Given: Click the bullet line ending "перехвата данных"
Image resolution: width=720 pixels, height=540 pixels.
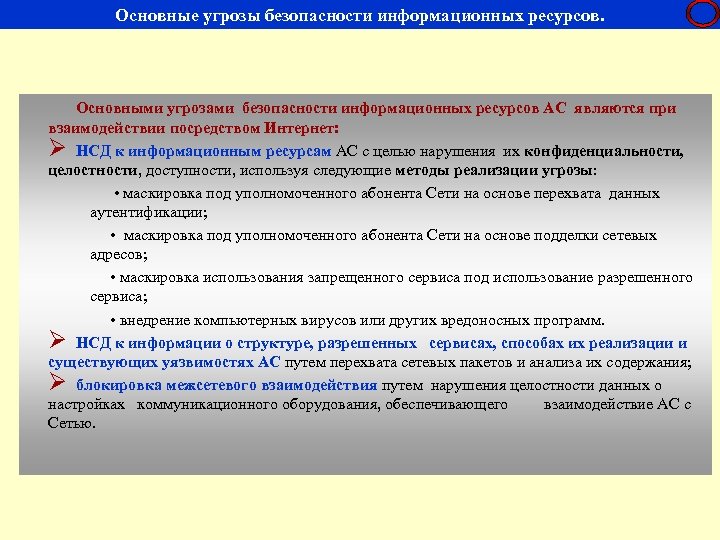Looking at the screenshot, I should click(x=387, y=193).
